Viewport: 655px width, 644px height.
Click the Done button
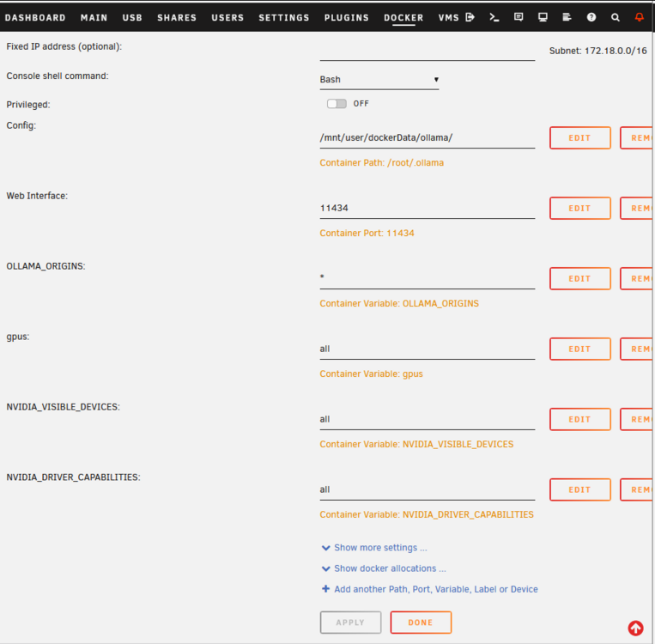[x=421, y=623]
